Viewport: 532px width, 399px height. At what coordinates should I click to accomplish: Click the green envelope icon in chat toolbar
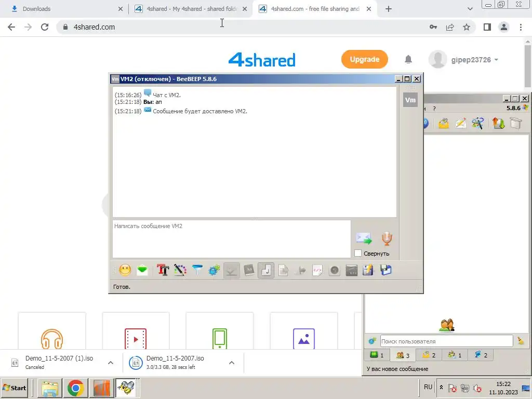(142, 270)
